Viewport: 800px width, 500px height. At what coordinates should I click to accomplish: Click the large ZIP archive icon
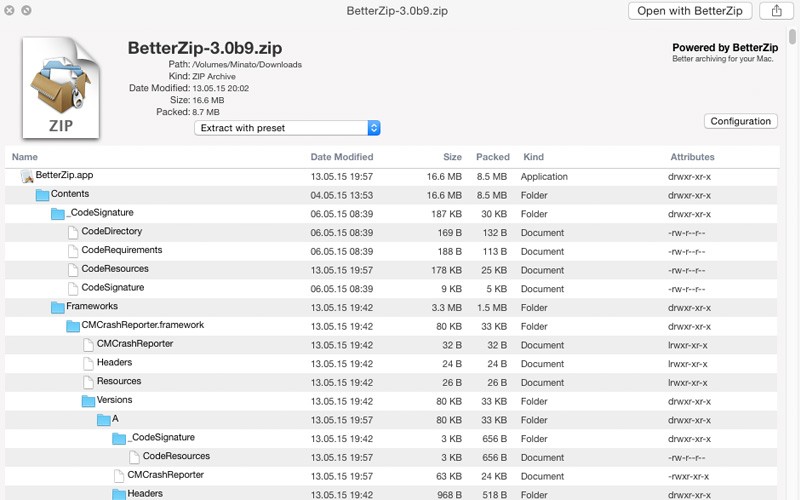pyautogui.click(x=61, y=87)
